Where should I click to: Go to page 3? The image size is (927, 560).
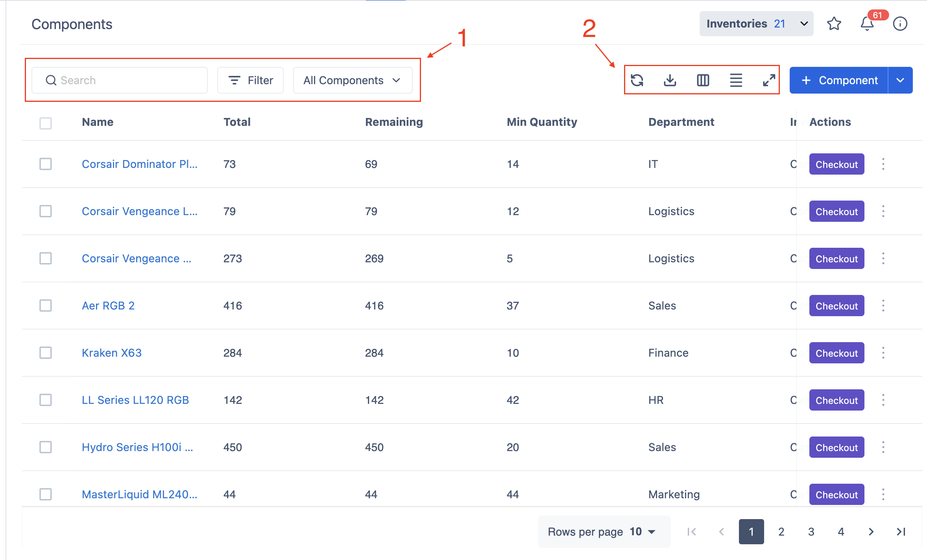(x=811, y=532)
